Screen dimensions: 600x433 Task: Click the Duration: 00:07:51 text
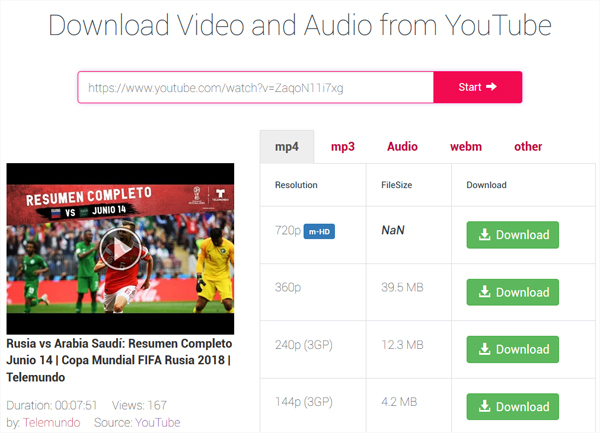(52, 405)
